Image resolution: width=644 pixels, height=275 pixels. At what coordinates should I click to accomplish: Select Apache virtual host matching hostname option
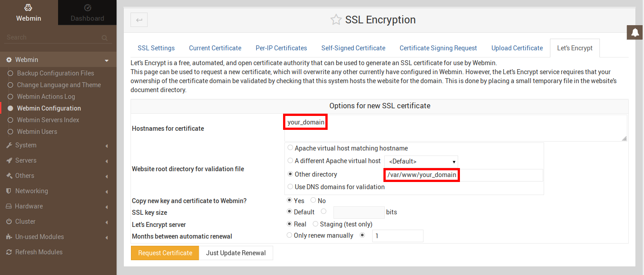pos(290,148)
